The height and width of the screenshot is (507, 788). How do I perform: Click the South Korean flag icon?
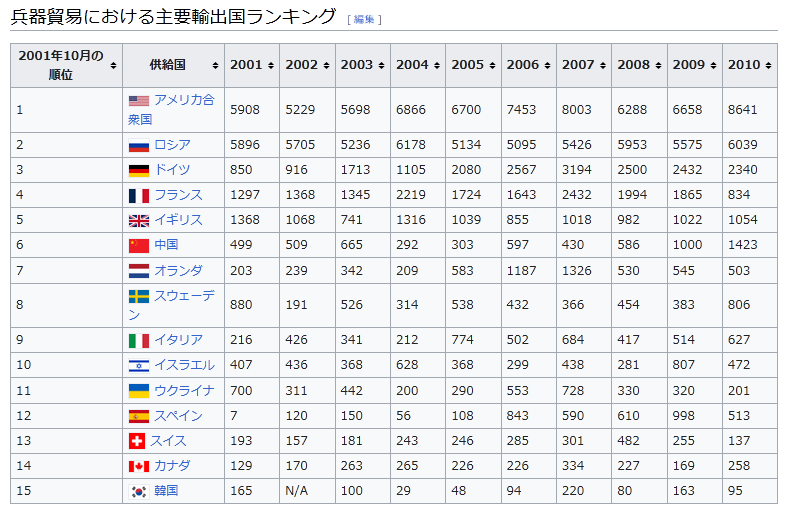tap(138, 491)
